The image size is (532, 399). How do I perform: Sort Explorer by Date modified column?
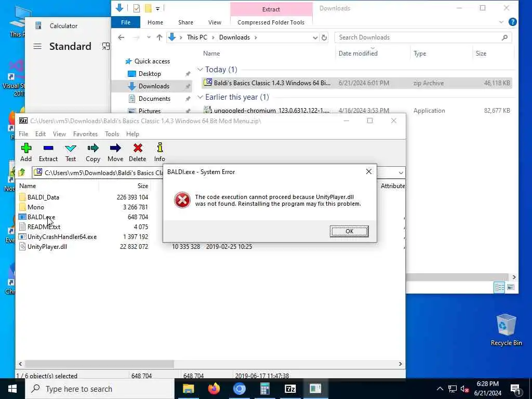358,54
